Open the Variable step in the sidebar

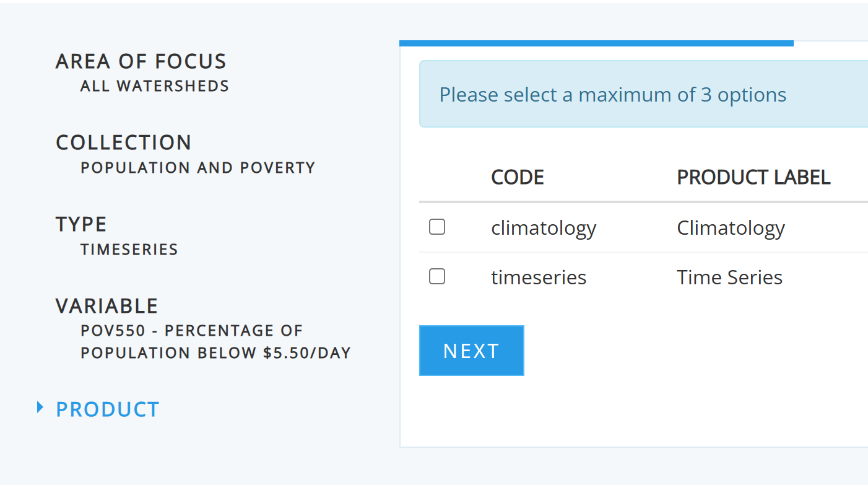(107, 306)
